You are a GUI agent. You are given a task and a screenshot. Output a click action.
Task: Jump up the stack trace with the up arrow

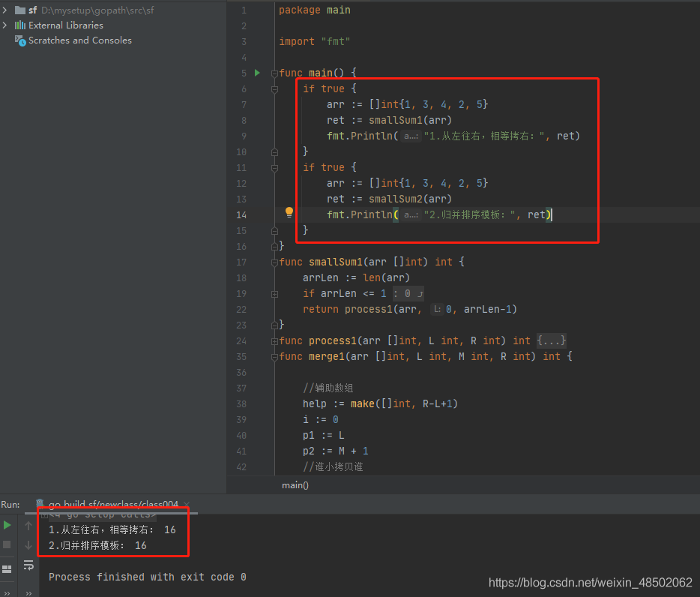tap(28, 526)
